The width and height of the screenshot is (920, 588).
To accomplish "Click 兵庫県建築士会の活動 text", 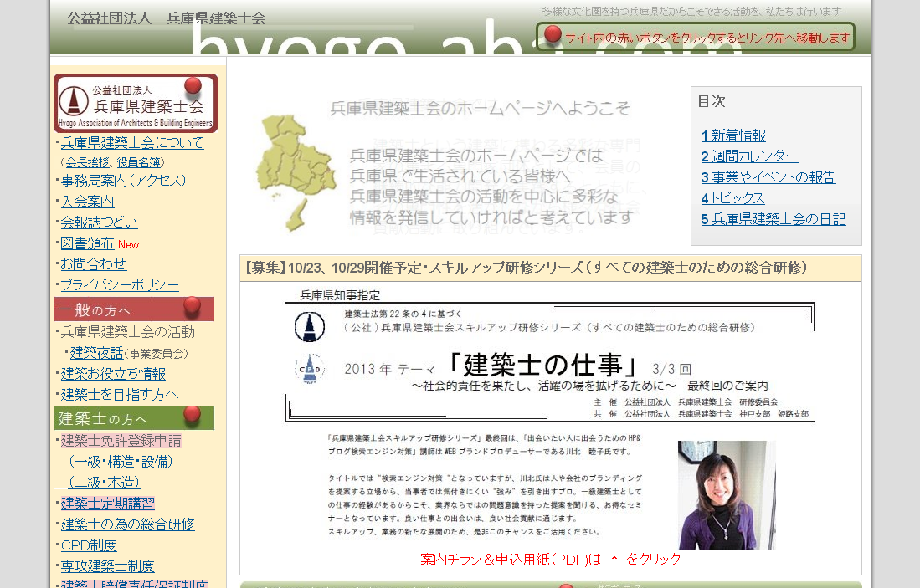I will 128,332.
